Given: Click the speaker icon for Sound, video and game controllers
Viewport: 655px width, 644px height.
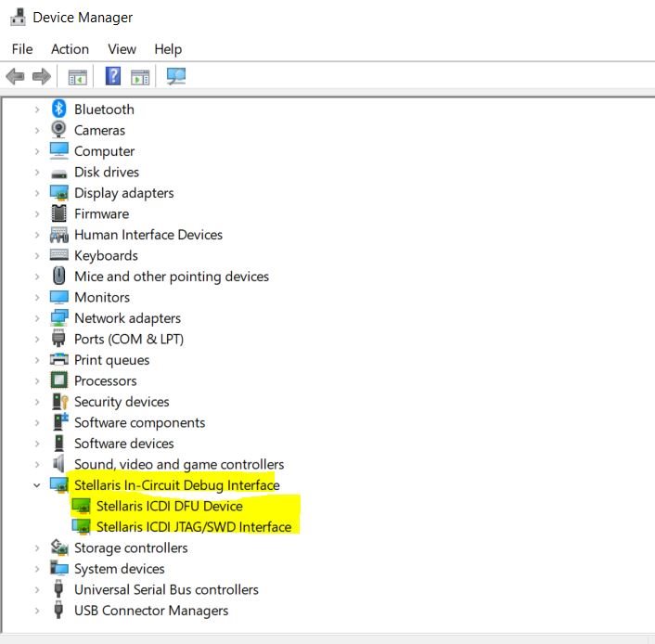Looking at the screenshot, I should pos(58,463).
